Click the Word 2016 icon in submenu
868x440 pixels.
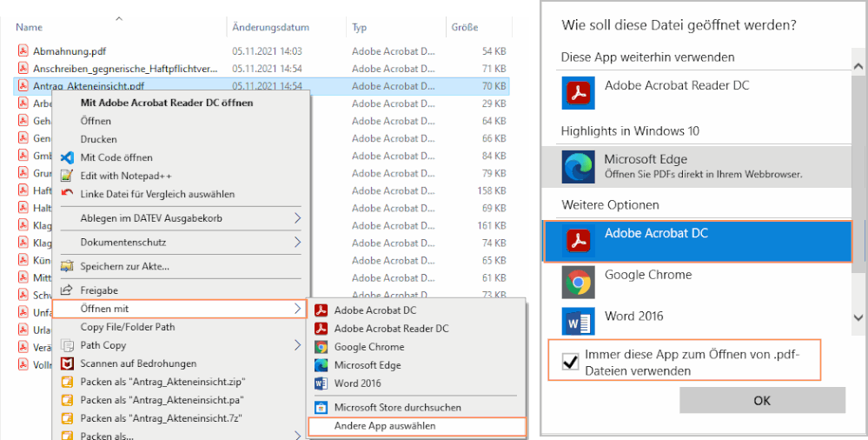pyautogui.click(x=321, y=383)
